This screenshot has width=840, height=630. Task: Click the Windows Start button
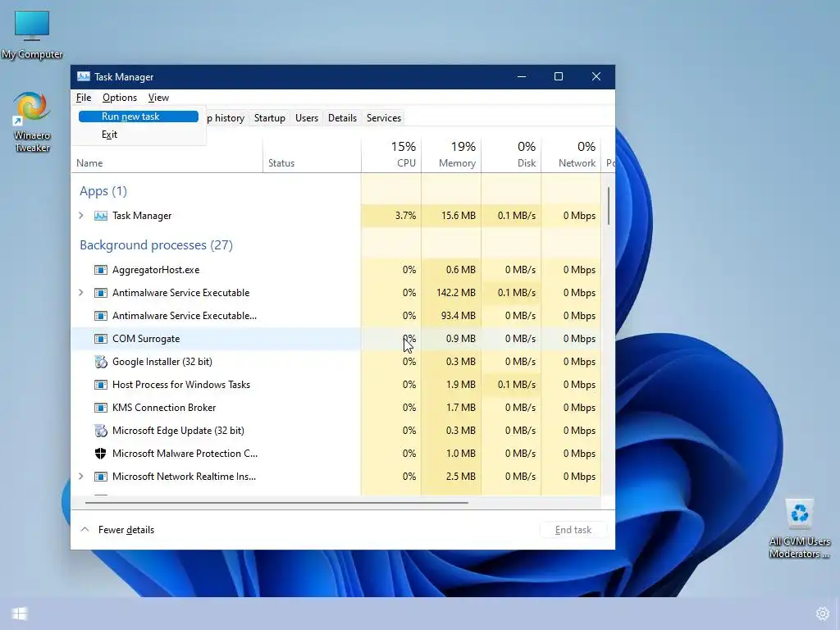click(20, 614)
